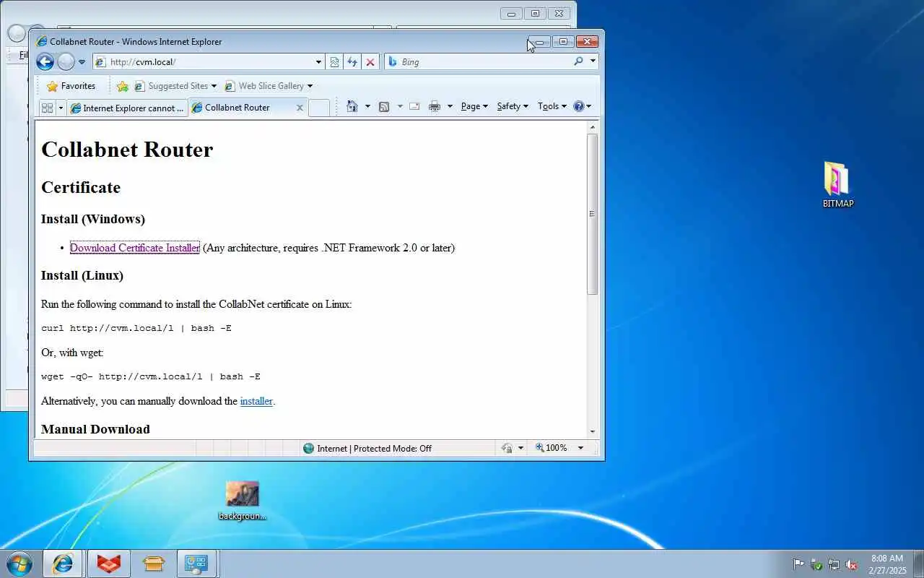Open the BITMAP folder on the desktop
The image size is (924, 578).
838,185
